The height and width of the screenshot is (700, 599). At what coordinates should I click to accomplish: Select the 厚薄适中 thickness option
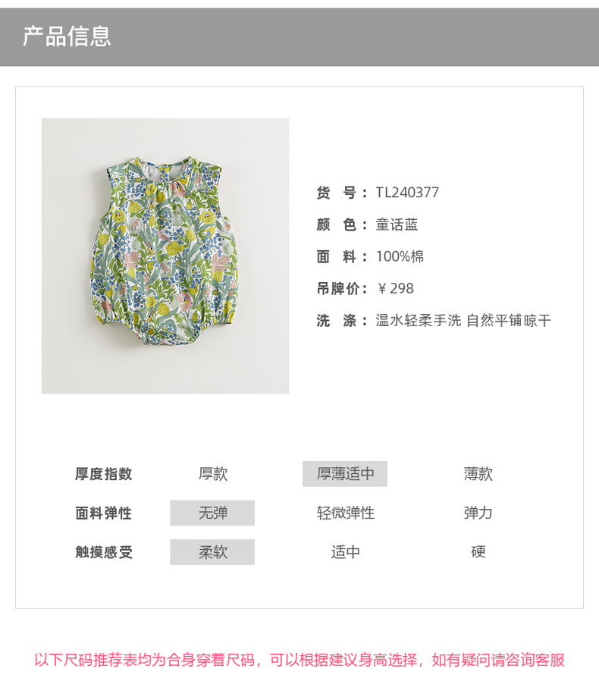345,474
